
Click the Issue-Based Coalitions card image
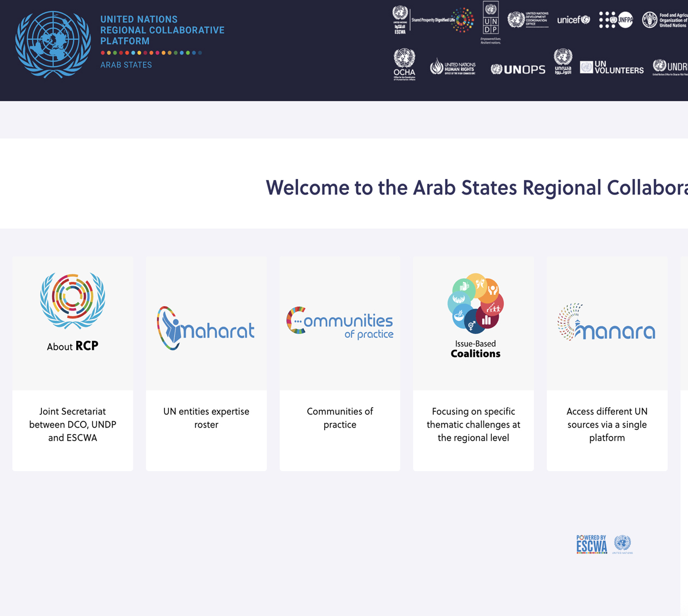coord(475,316)
